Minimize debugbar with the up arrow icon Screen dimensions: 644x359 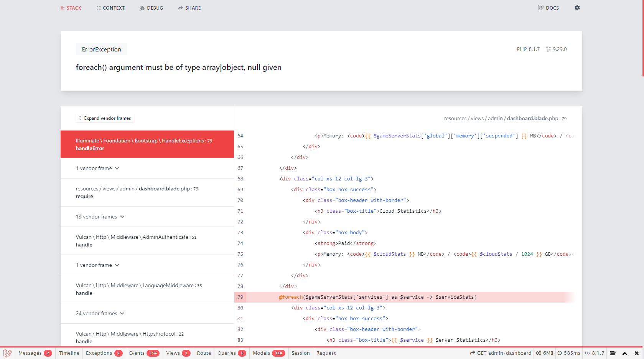pos(625,353)
